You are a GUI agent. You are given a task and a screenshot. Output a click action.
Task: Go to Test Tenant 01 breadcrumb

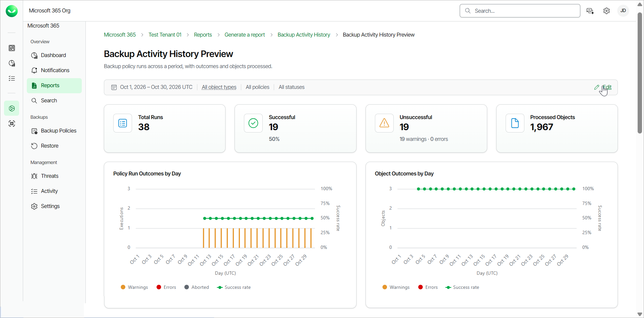click(165, 35)
